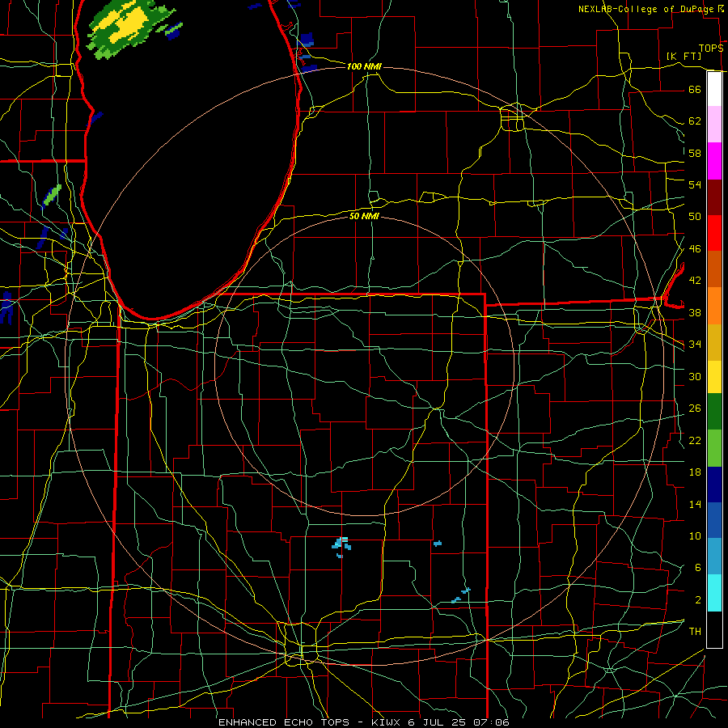
Task: Select the light green 22 kft swatch
Action: coord(714,448)
